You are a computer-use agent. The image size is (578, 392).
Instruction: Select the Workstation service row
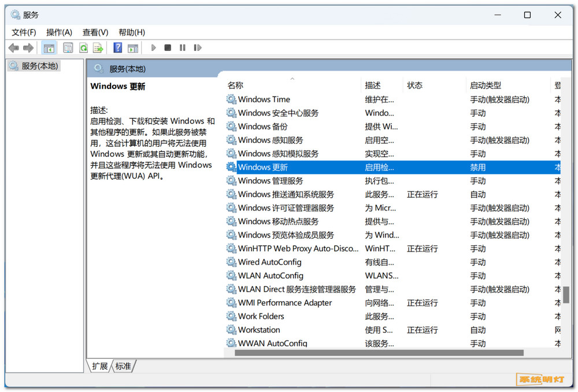pyautogui.click(x=392, y=330)
